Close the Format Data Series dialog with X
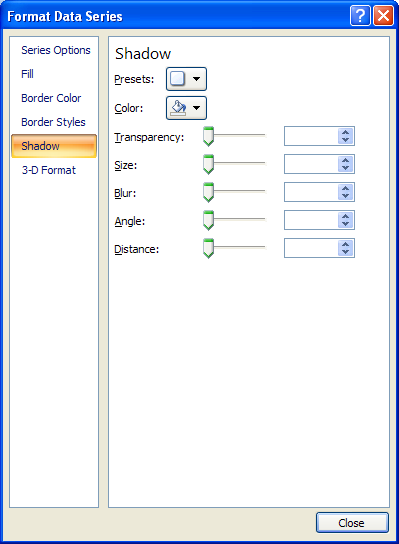399x544 pixels. (383, 16)
